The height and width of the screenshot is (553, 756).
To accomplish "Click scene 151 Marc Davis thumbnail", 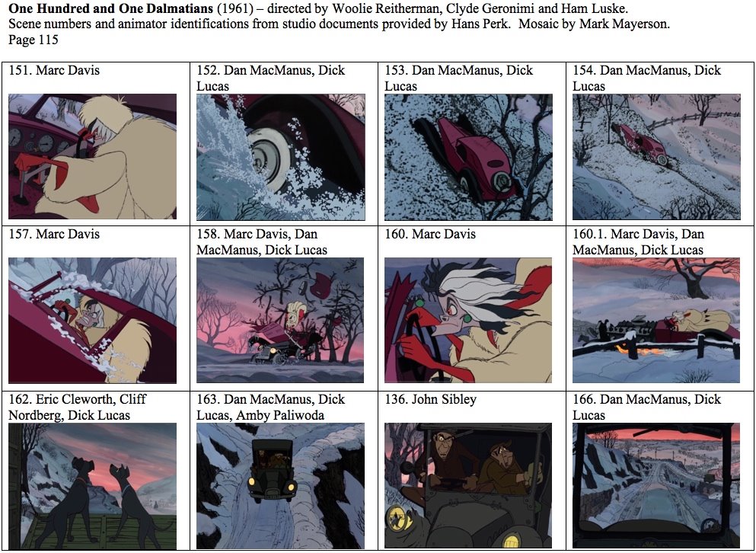I will [x=93, y=157].
